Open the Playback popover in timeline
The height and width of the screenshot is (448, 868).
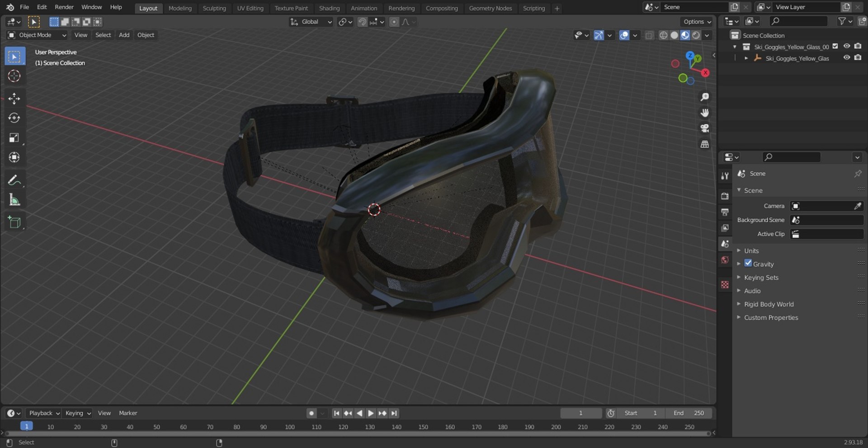44,413
